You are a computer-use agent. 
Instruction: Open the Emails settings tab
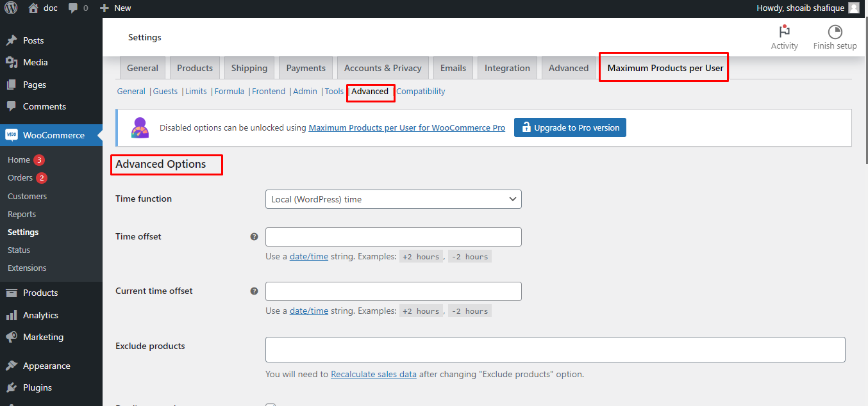click(453, 68)
